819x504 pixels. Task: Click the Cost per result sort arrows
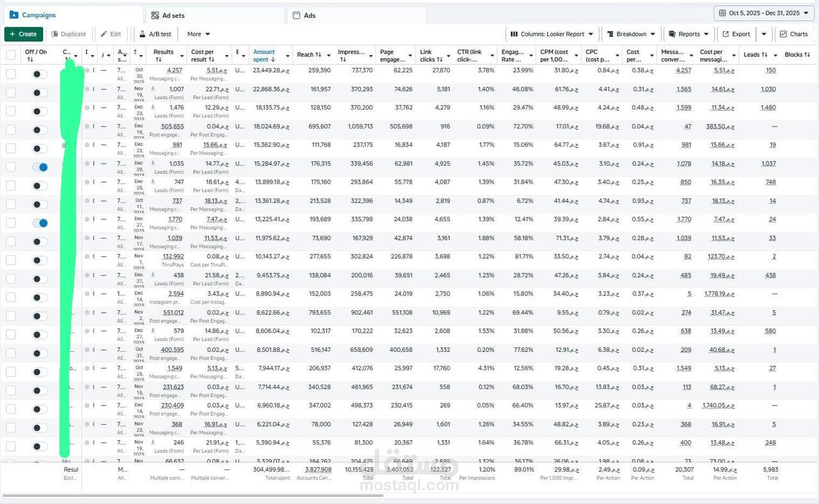[212, 59]
